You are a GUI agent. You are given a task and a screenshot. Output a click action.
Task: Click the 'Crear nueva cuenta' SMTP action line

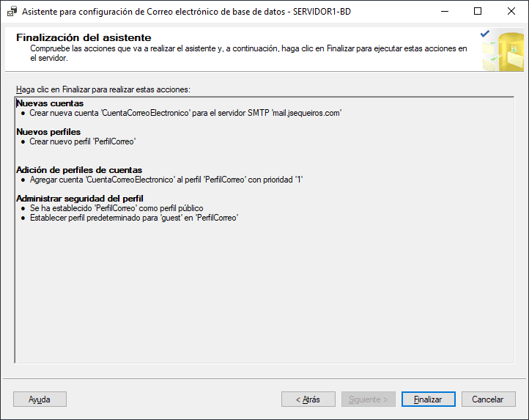coord(186,114)
